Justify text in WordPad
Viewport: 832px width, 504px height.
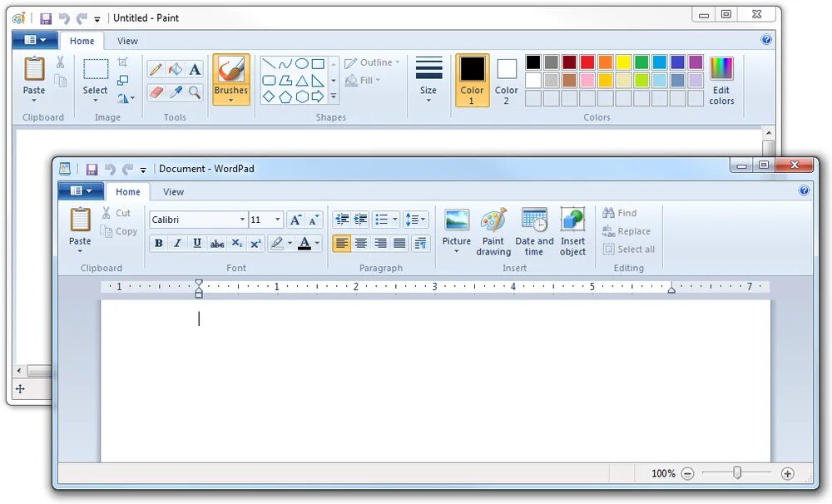point(399,244)
